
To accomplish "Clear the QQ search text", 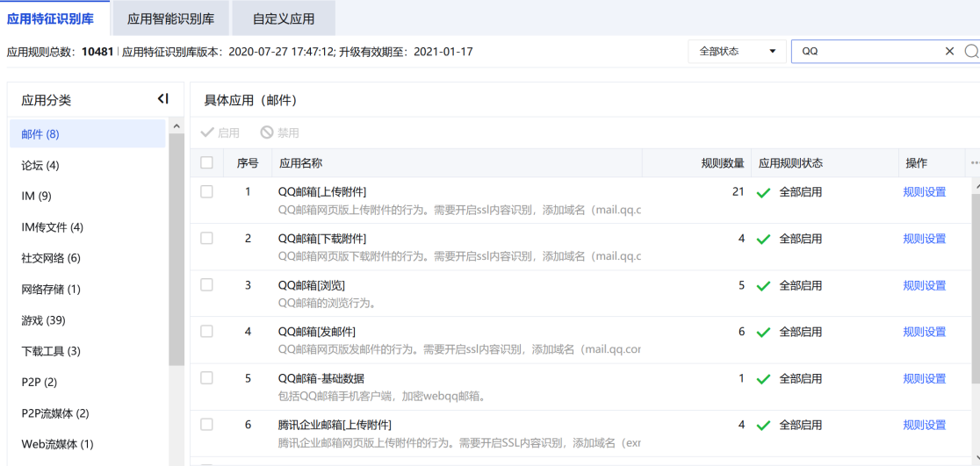I will click(949, 52).
